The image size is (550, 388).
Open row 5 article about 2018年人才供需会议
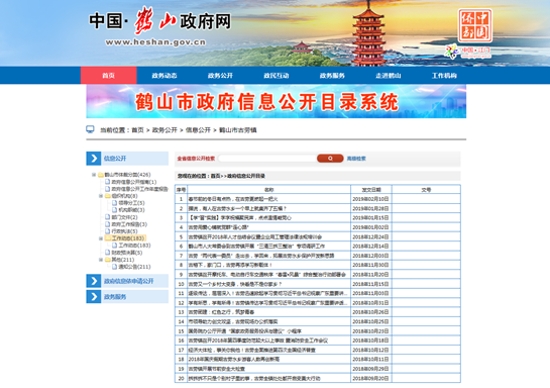pyautogui.click(x=255, y=237)
